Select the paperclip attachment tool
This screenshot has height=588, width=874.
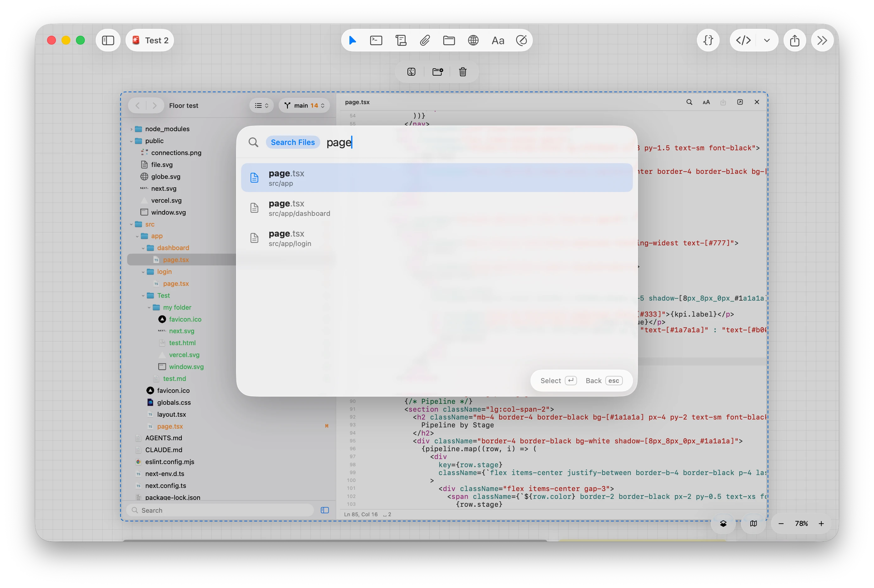[425, 40]
